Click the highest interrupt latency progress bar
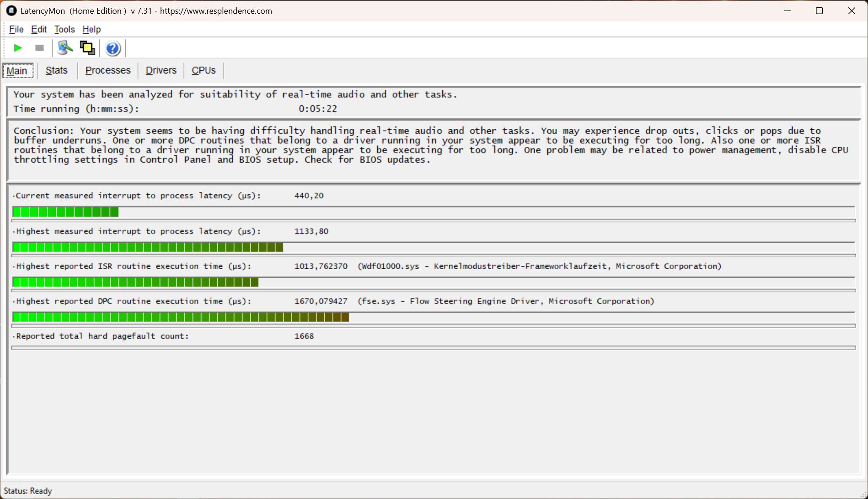The height and width of the screenshot is (499, 868). coord(434,248)
